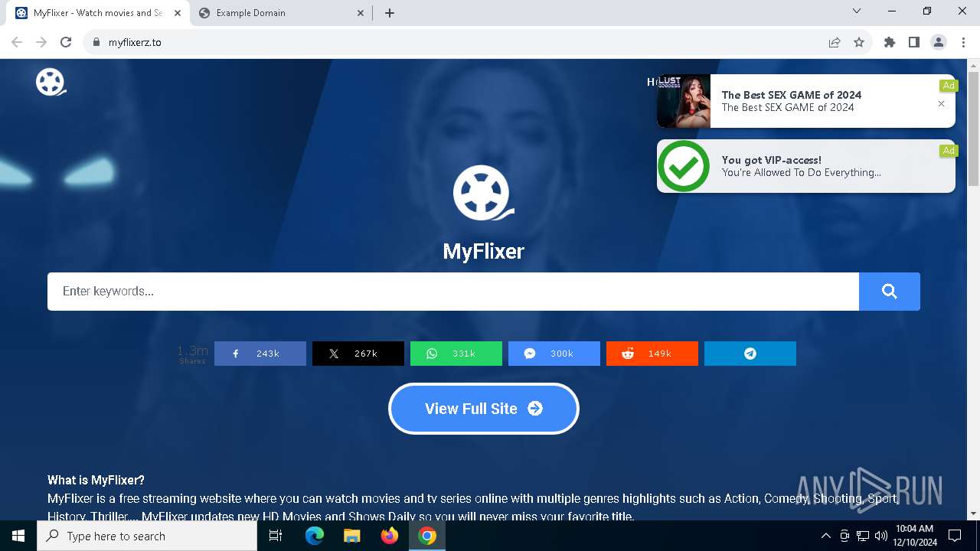Close the SEX GAME of 2024 ad
Screen dimensions: 980x551
[942, 104]
